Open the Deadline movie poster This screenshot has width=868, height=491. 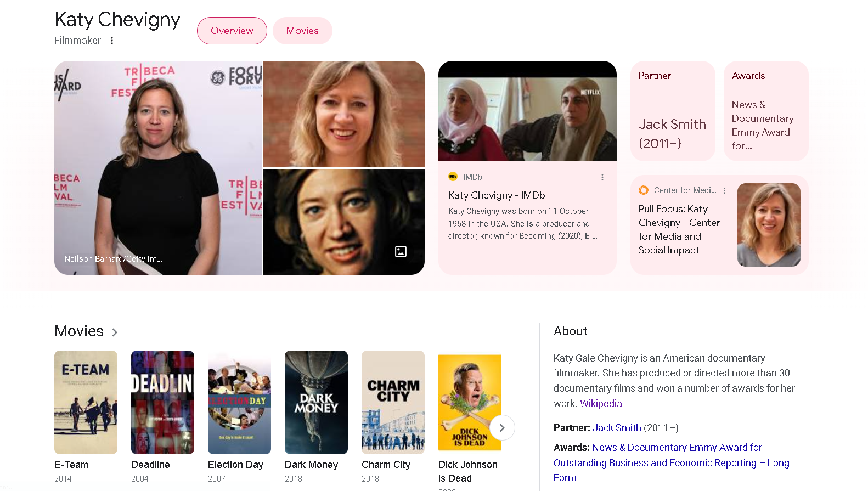pyautogui.click(x=162, y=402)
